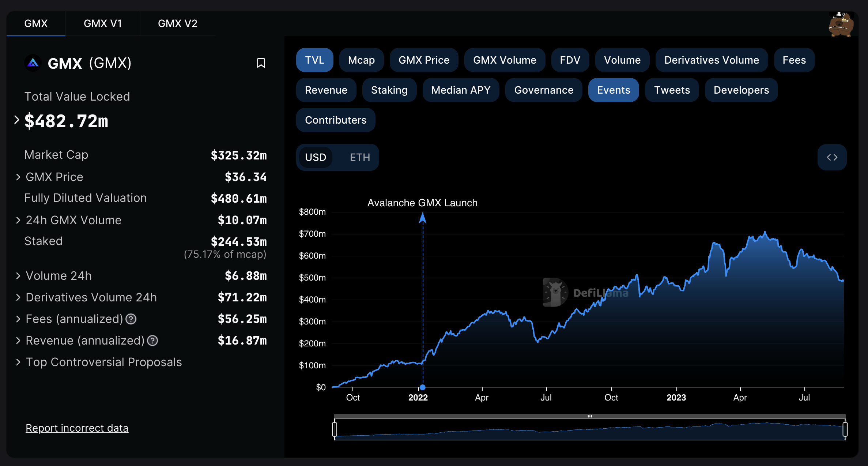Click the embed chart code icon
This screenshot has height=466, width=868.
832,157
